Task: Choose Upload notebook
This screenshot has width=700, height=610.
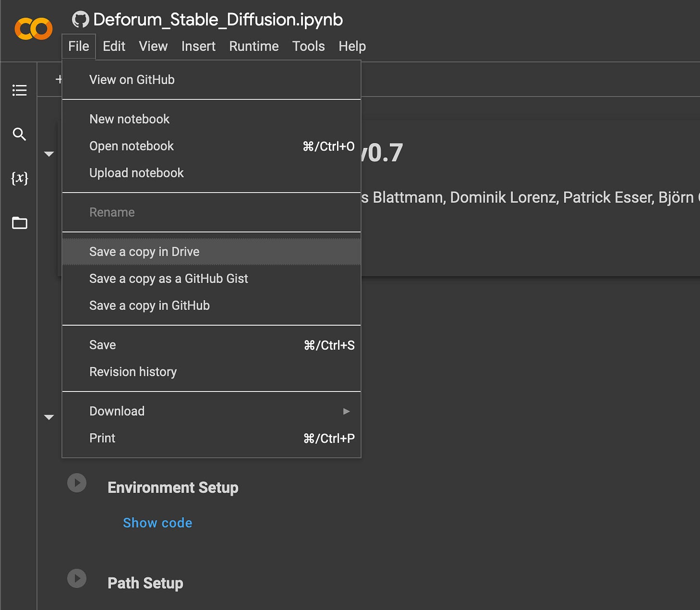Action: (x=212, y=173)
